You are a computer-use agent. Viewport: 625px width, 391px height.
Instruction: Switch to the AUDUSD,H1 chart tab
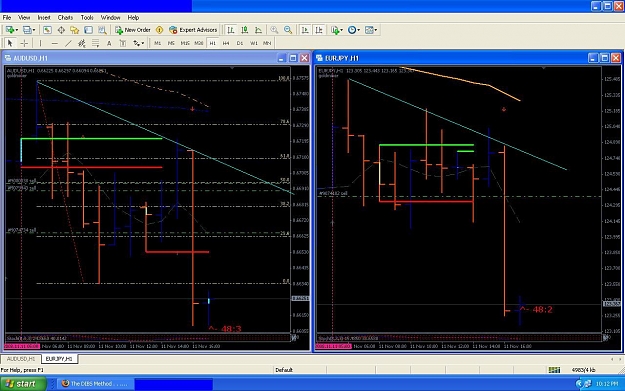[21, 359]
